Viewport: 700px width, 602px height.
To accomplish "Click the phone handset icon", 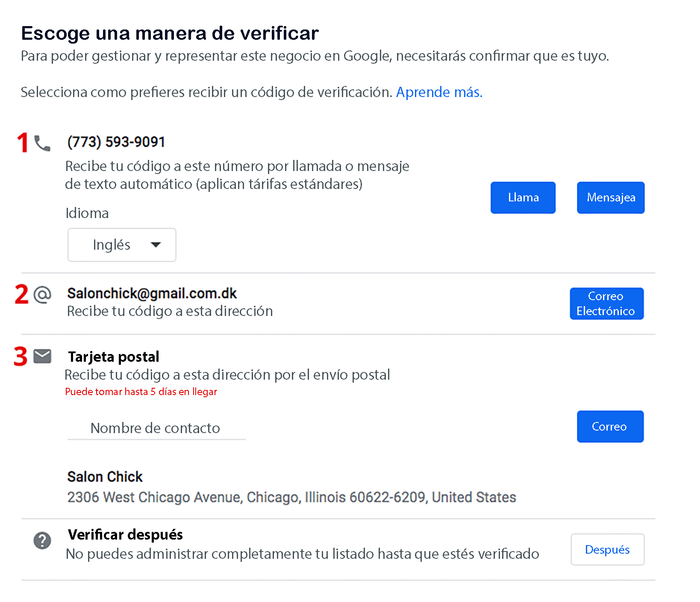I will [42, 144].
